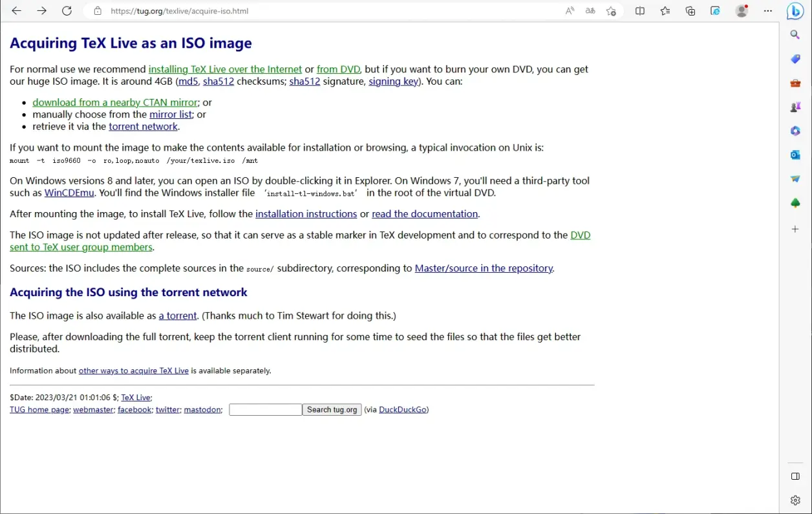Screen dimensions: 812x514
Task: Open the translate page icon
Action: 590,11
